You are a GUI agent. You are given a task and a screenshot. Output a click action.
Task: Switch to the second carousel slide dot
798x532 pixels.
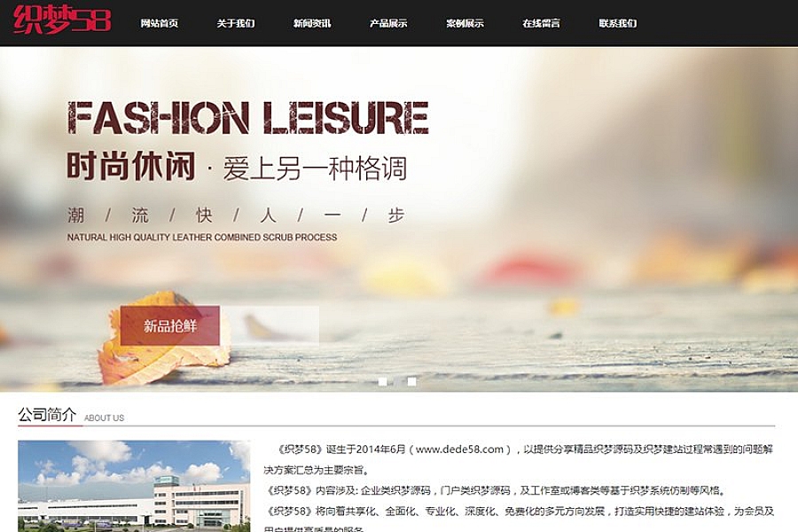coord(411,381)
